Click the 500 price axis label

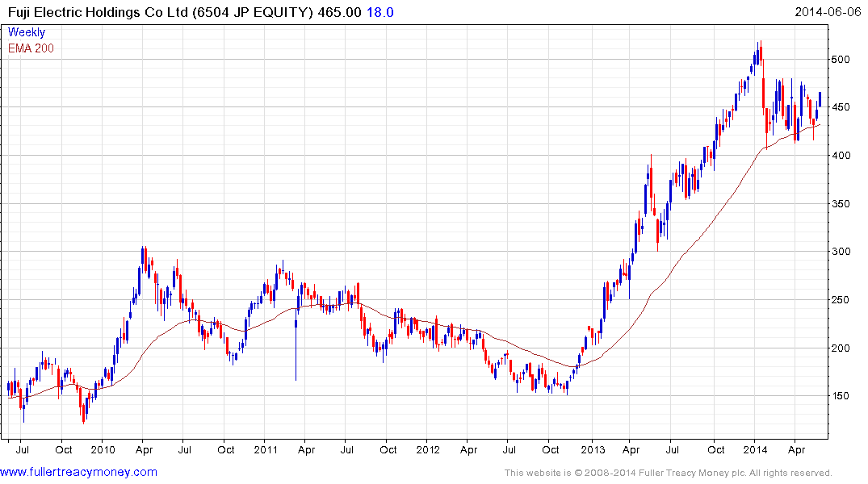tap(841, 59)
